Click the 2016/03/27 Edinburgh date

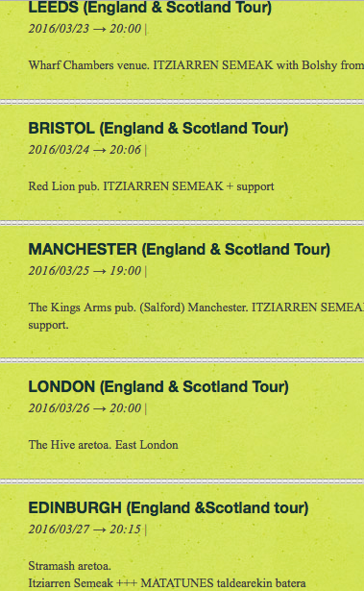59,529
